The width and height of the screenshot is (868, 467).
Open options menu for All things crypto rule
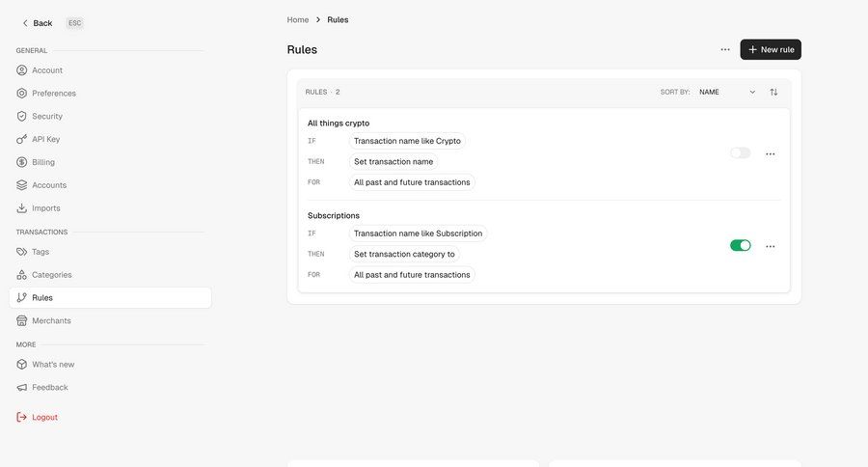tap(770, 154)
